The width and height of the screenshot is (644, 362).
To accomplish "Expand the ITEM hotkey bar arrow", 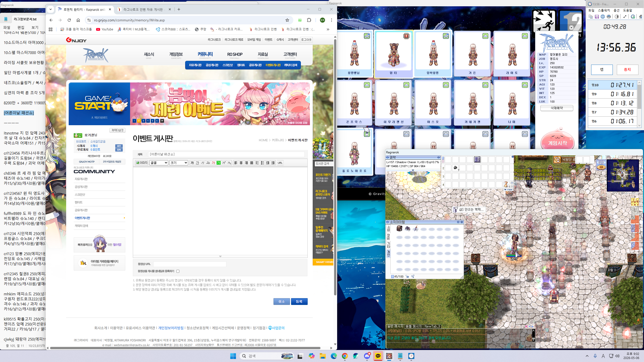I will [x=505, y=190].
